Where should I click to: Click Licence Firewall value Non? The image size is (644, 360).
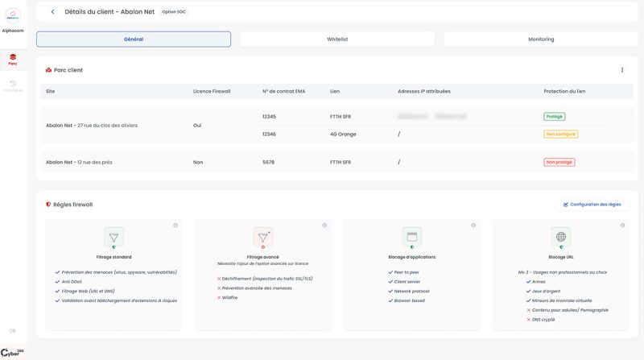point(198,163)
